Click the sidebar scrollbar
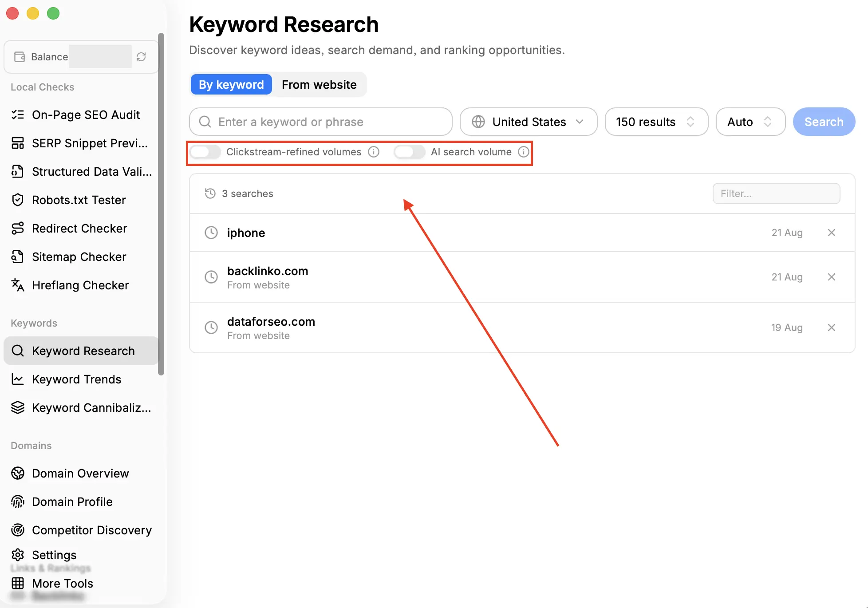 coord(161,204)
